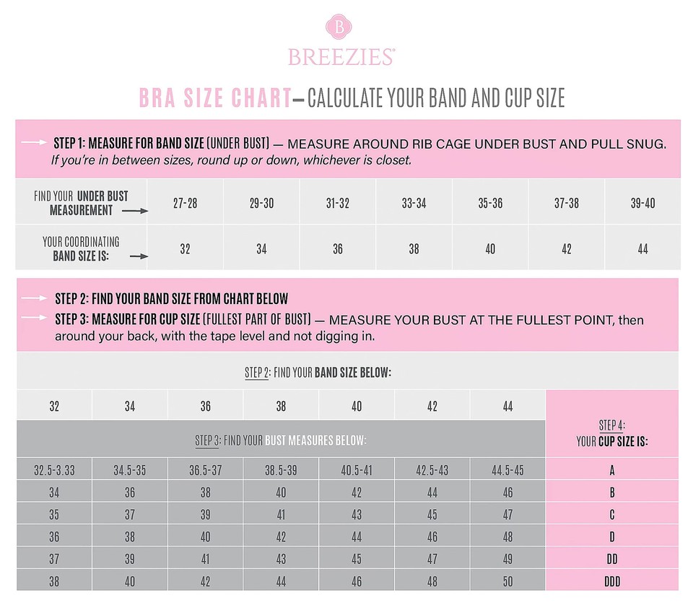Select the 32.5-3.33 bust measure cell
693x616 pixels.
tap(54, 470)
